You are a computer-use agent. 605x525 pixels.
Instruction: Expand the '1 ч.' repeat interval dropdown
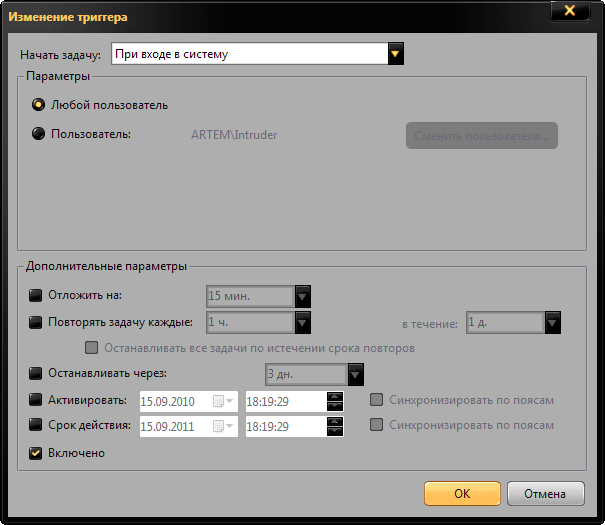[303, 322]
